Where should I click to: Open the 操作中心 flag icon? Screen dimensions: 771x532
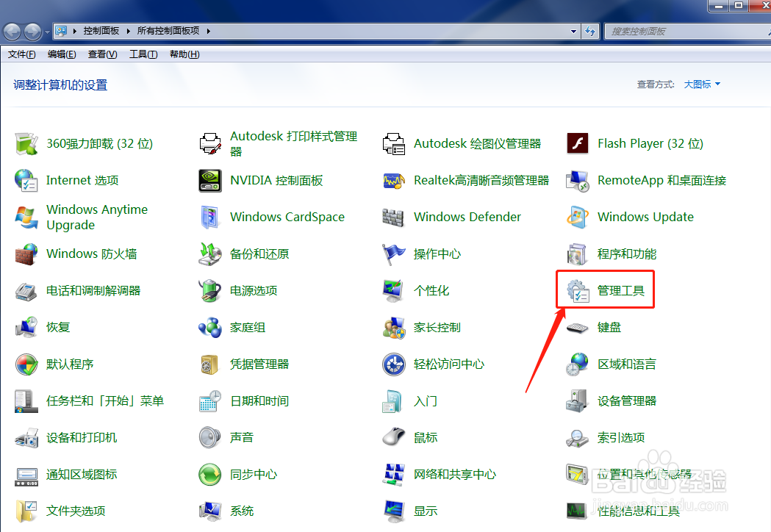pyautogui.click(x=394, y=254)
